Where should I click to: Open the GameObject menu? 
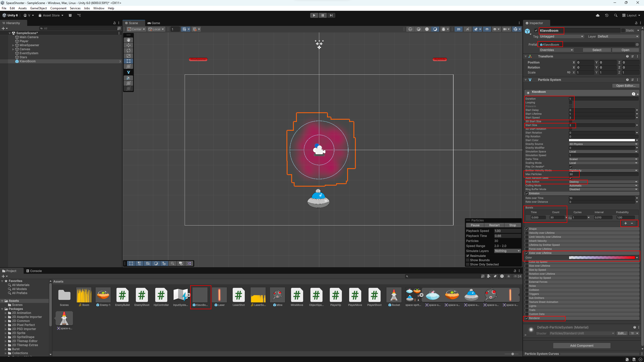tap(38, 8)
